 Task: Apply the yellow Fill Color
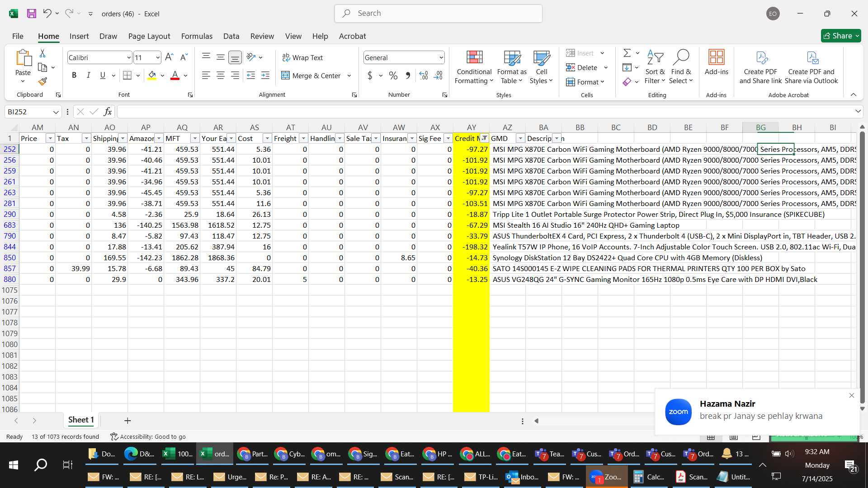(152, 75)
